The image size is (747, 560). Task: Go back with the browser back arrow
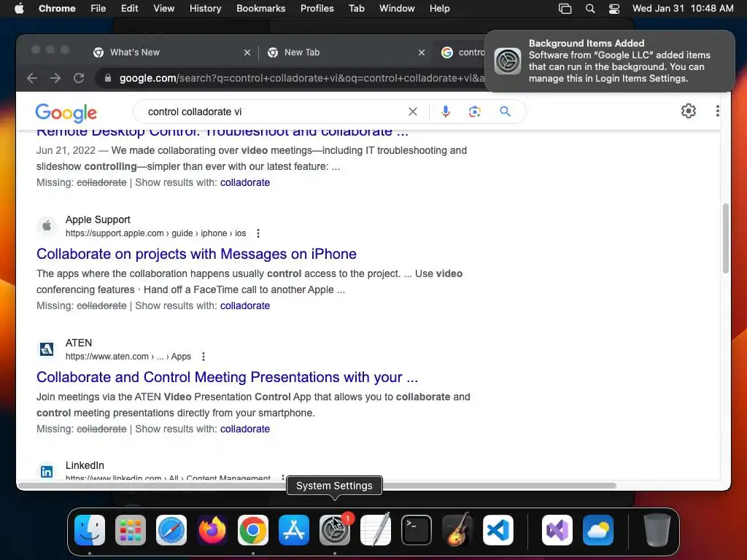(32, 78)
